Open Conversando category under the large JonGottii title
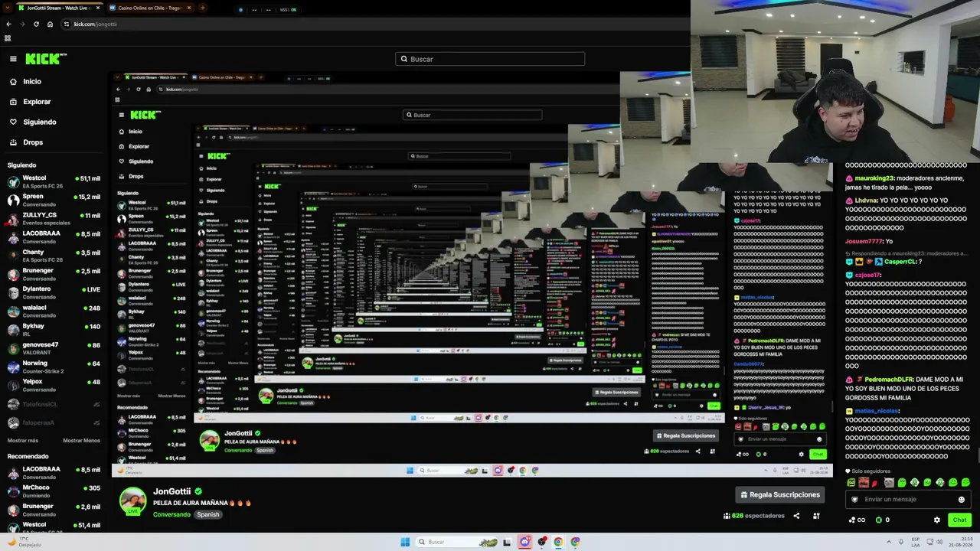The width and height of the screenshot is (980, 551). pyautogui.click(x=171, y=514)
